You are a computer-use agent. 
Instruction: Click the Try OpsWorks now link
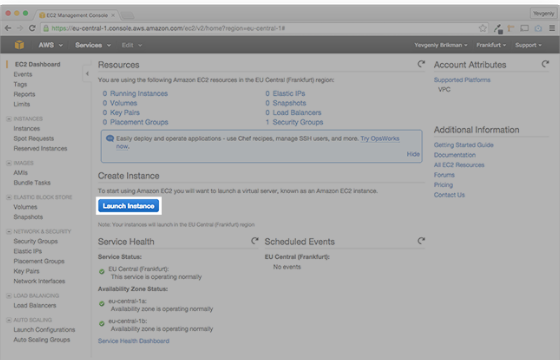380,139
